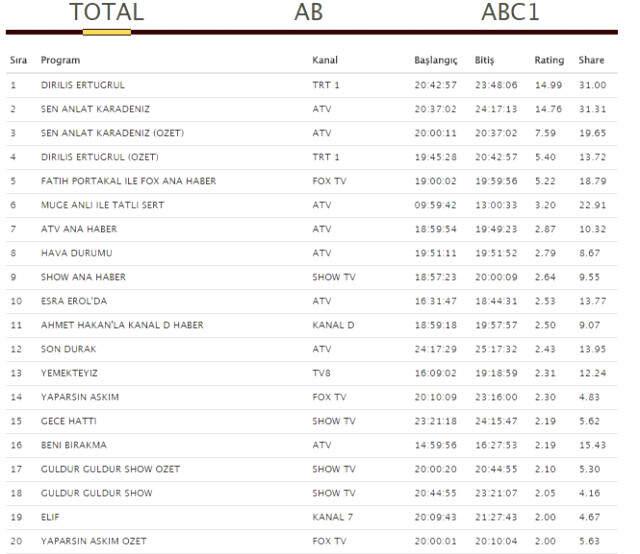This screenshot has width=640, height=554.
Task: Click the Bitiş column header
Action: (x=484, y=60)
